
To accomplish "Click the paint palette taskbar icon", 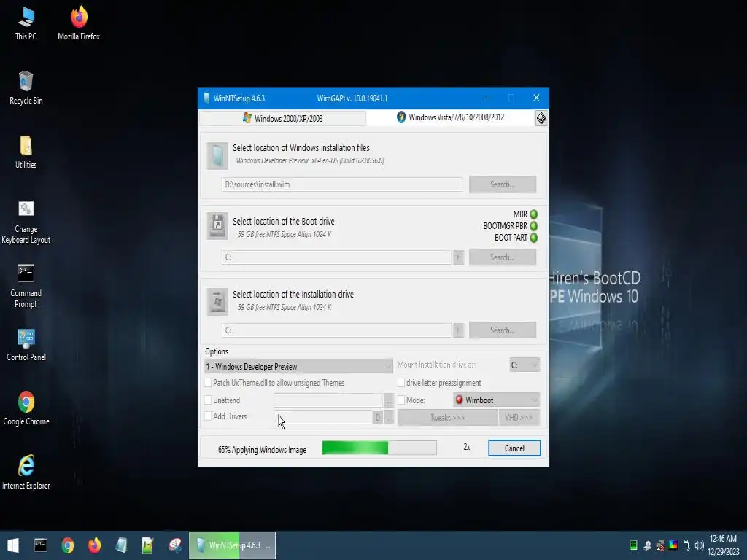I will point(175,545).
